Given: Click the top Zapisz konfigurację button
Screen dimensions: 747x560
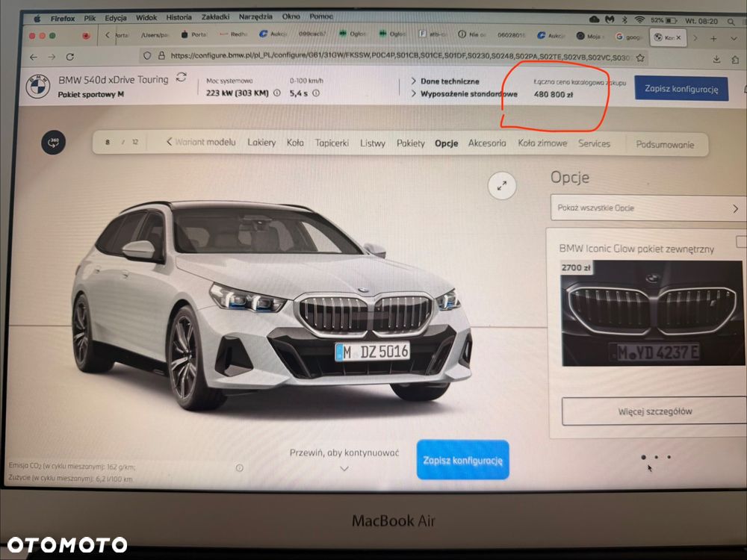Looking at the screenshot, I should (x=681, y=89).
